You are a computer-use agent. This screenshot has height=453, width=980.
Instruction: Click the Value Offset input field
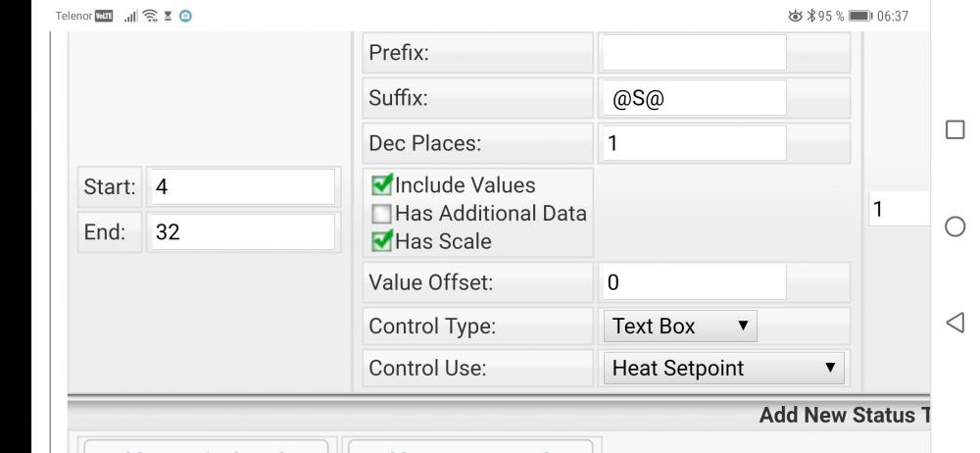point(693,283)
